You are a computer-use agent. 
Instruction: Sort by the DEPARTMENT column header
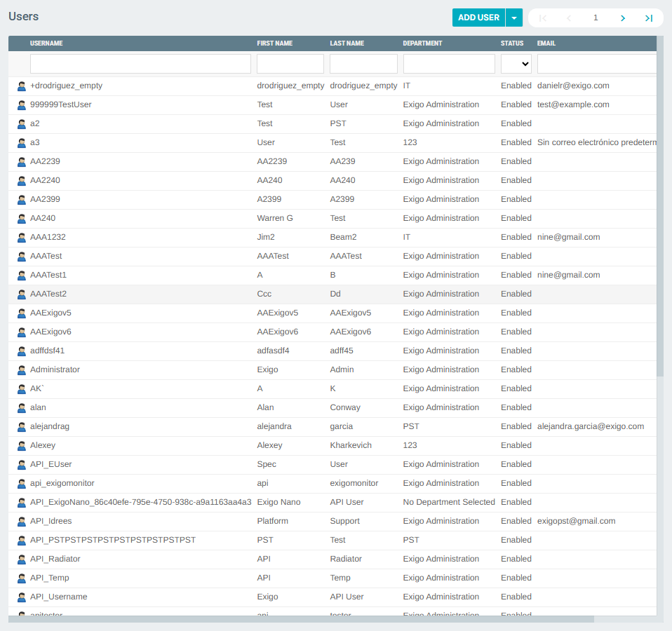tap(422, 43)
